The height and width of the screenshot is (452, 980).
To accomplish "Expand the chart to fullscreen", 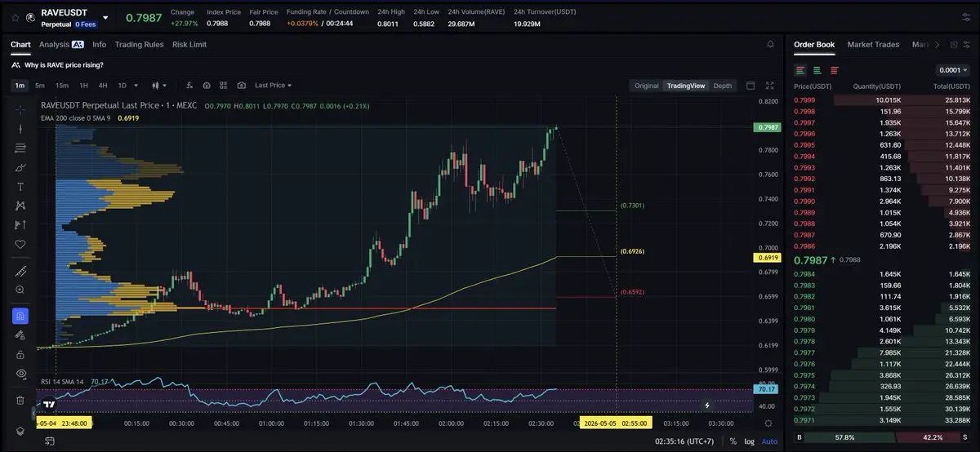I will 769,85.
